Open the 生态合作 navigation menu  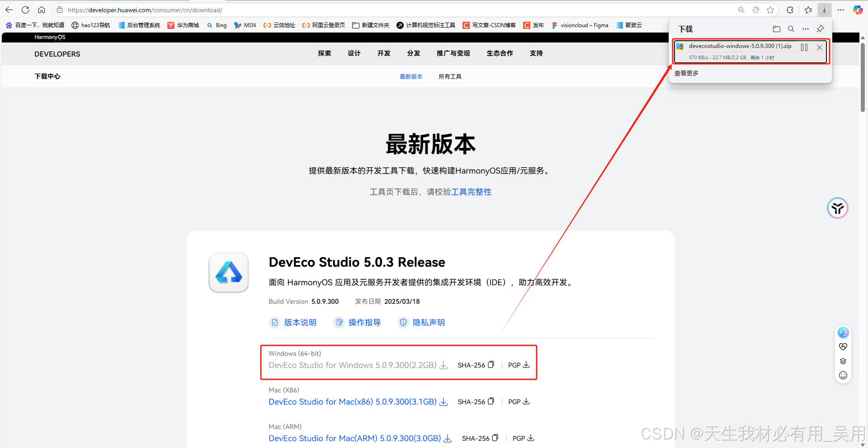click(500, 53)
